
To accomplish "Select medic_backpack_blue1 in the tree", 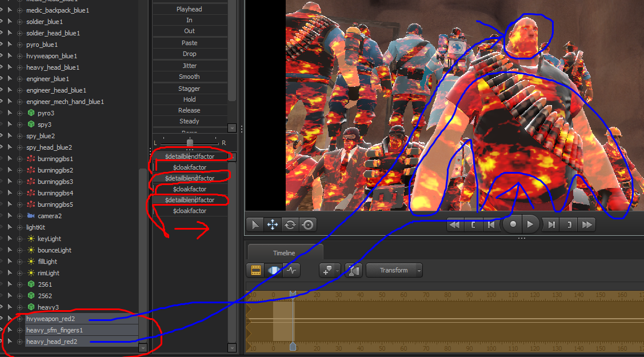I will pyautogui.click(x=58, y=10).
